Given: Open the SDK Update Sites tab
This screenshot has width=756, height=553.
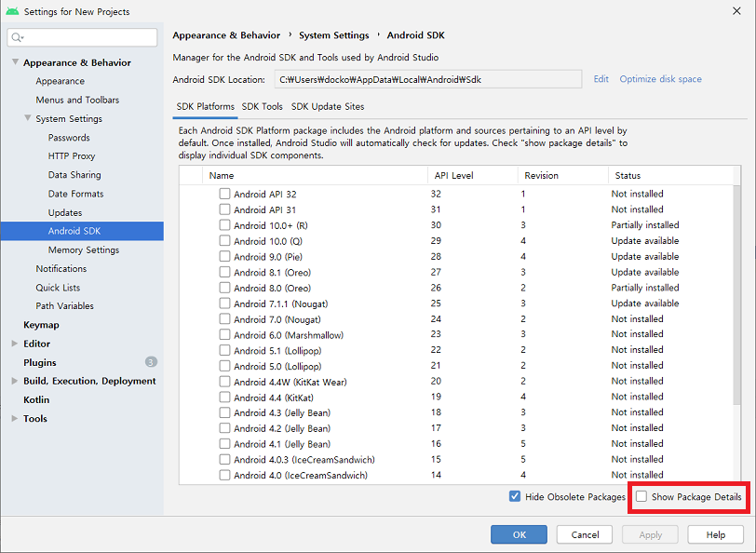Looking at the screenshot, I should (328, 106).
